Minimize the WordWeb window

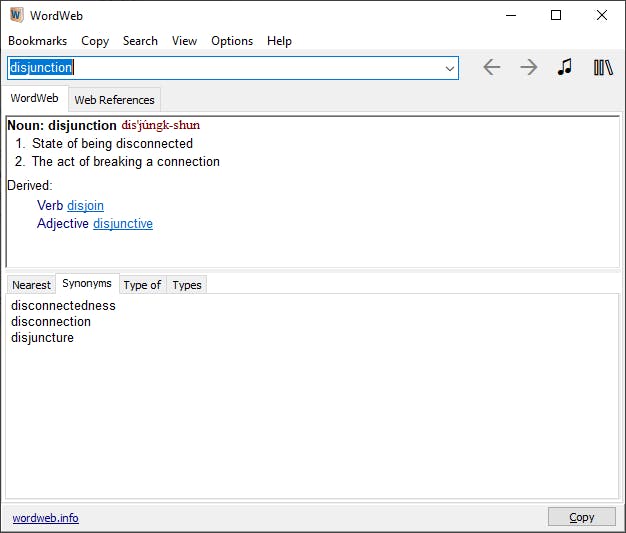511,16
